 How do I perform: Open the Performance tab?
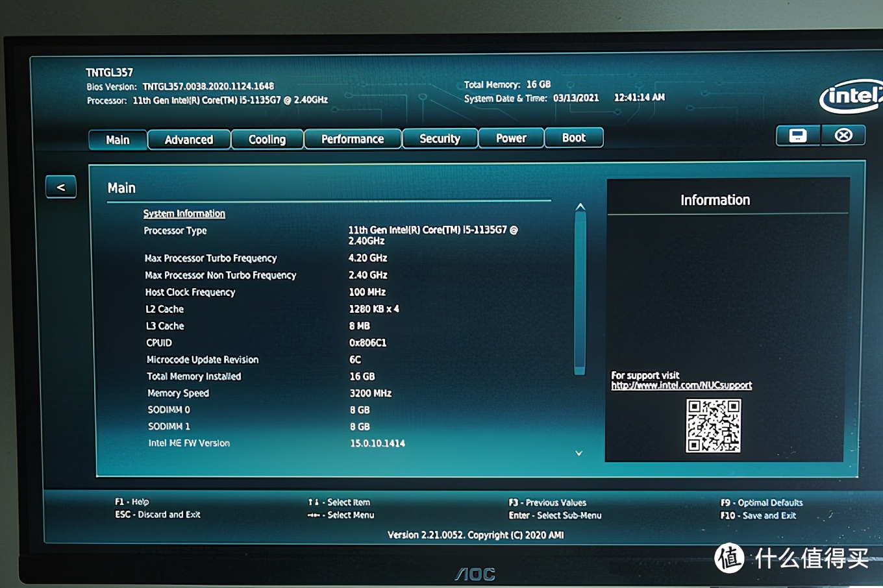point(353,139)
